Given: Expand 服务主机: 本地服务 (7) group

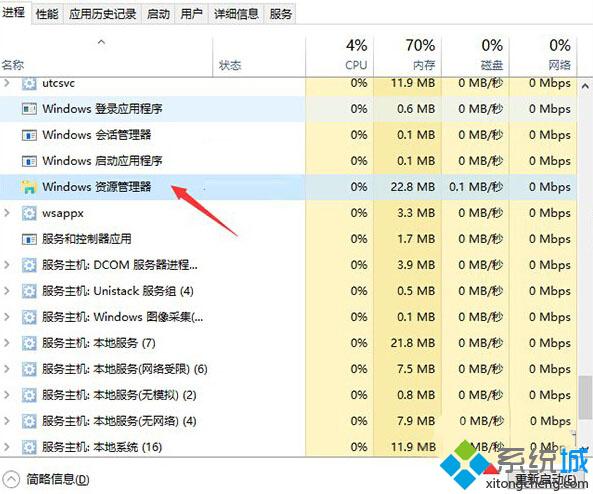Looking at the screenshot, I should [7, 343].
